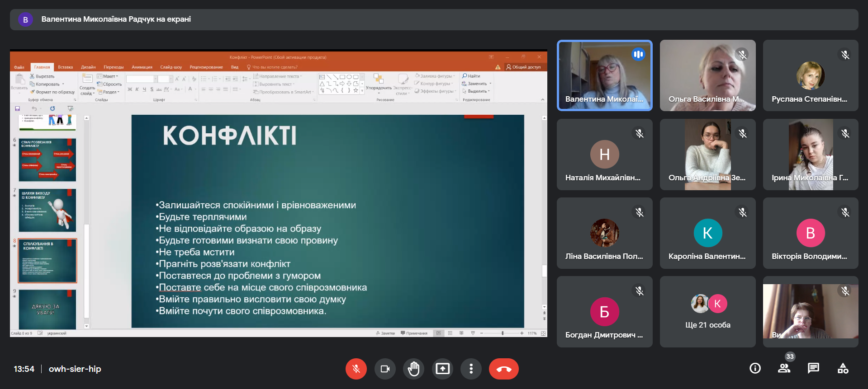Switch to reading view icon
868x389 pixels.
coord(461,333)
